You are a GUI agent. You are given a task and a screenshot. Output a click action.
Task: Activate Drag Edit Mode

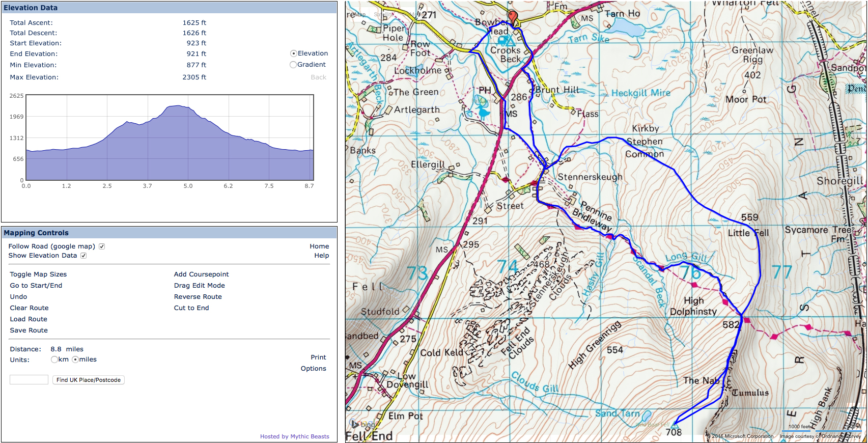point(200,286)
